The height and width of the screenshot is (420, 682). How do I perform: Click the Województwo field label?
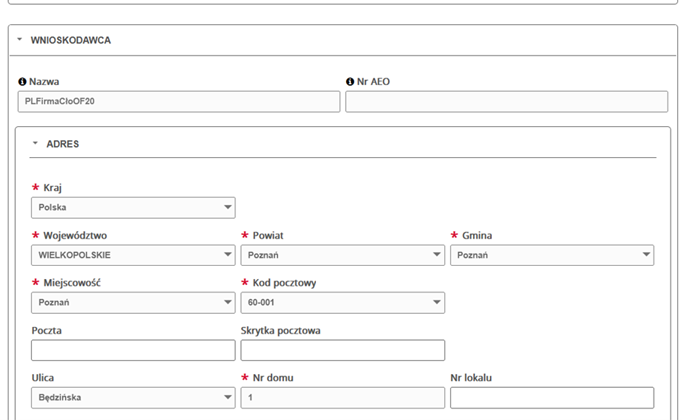75,236
